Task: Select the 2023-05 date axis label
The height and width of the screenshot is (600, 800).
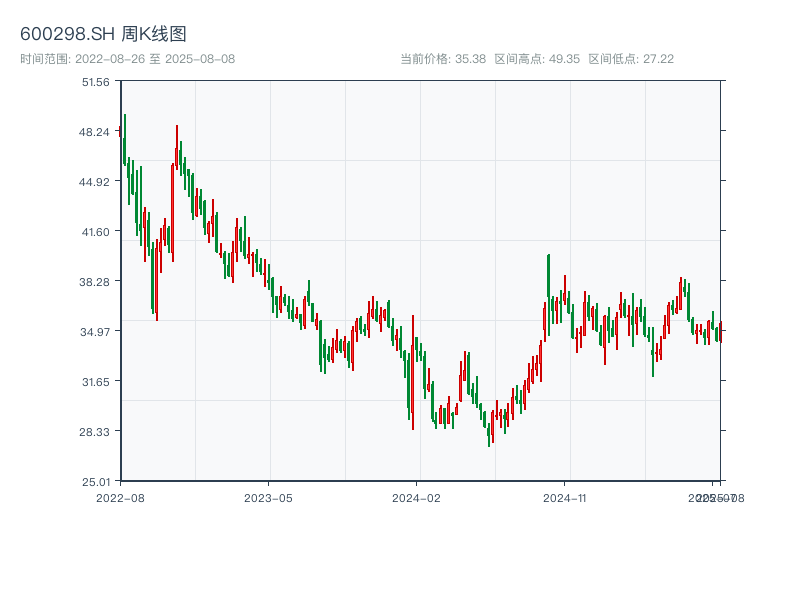Action: [268, 497]
